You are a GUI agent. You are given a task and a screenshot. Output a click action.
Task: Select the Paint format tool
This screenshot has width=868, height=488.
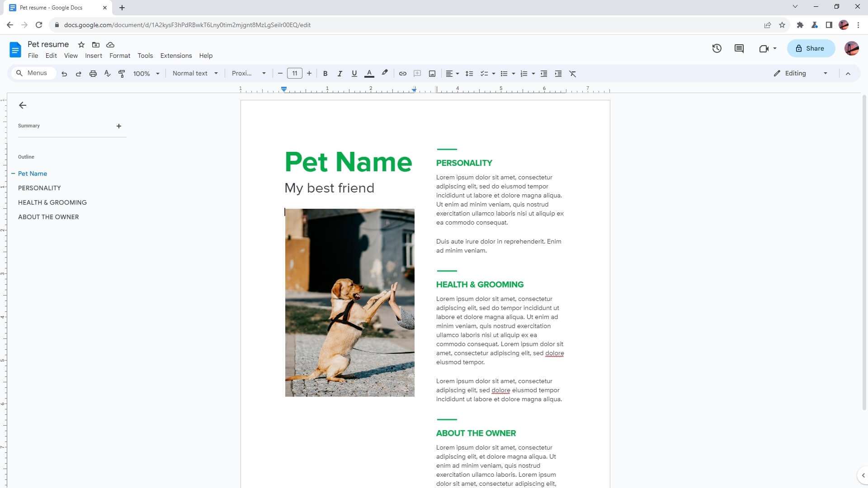pyautogui.click(x=122, y=74)
